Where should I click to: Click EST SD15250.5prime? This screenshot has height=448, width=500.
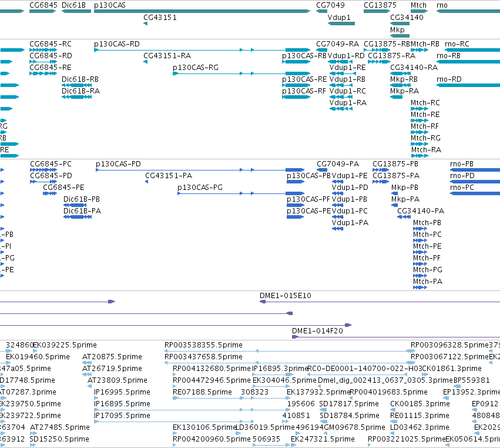point(59,439)
